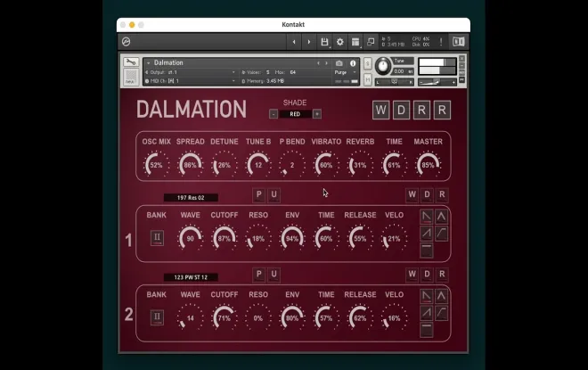Click oscillator 1 CUTOFF knob
Viewport: 588px width, 370px height.
[225, 238]
